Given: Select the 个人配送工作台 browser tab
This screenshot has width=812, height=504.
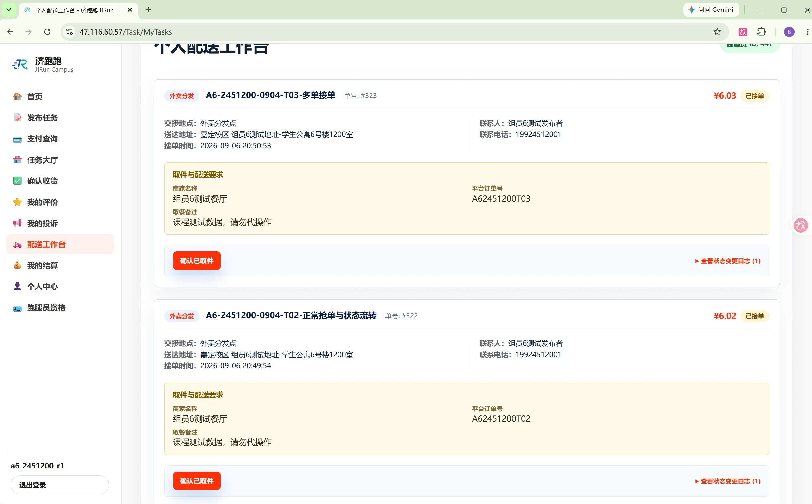Looking at the screenshot, I should coord(78,10).
